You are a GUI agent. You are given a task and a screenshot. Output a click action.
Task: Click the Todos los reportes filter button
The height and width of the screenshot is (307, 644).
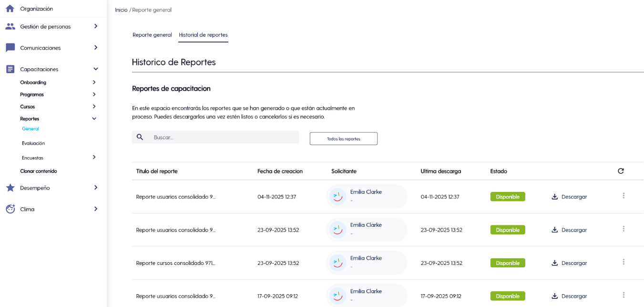pos(344,138)
